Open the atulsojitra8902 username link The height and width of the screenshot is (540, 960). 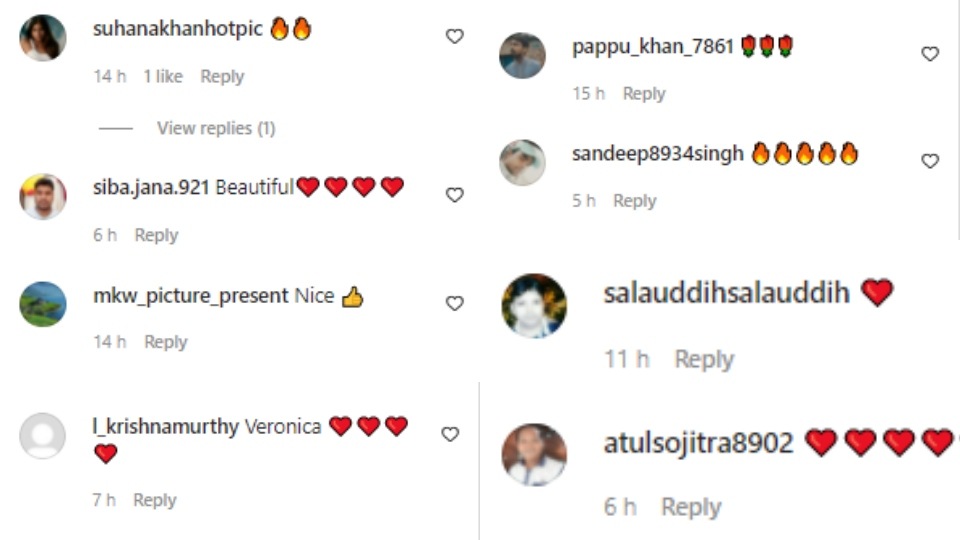pos(699,443)
